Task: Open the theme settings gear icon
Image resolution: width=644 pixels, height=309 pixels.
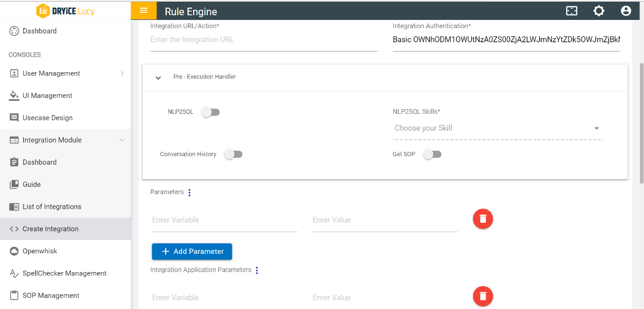Action: [598, 11]
